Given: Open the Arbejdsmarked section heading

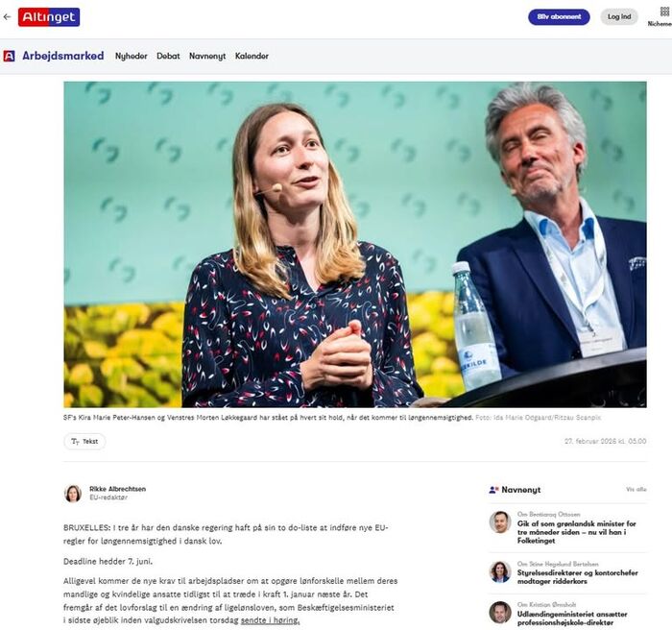Looking at the screenshot, I should click(63, 56).
